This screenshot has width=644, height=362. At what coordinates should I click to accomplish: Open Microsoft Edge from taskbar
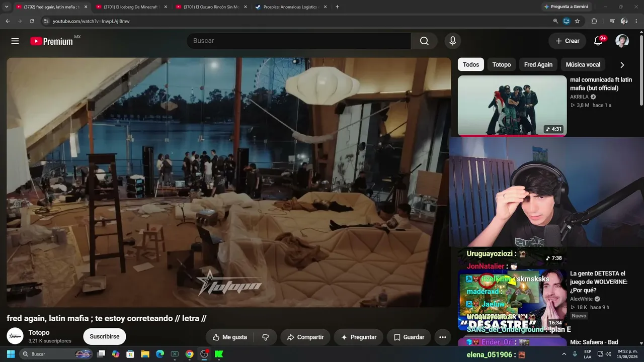coord(160,354)
